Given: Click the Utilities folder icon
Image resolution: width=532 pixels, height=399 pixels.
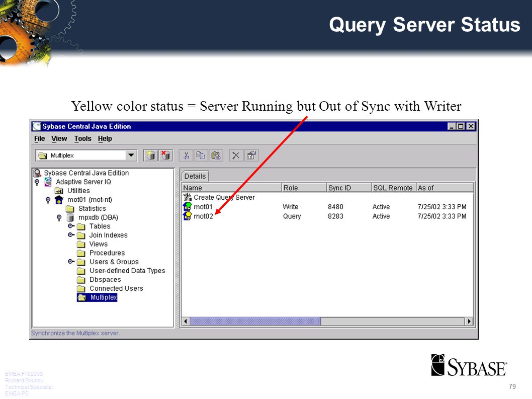Looking at the screenshot, I should [x=59, y=191].
